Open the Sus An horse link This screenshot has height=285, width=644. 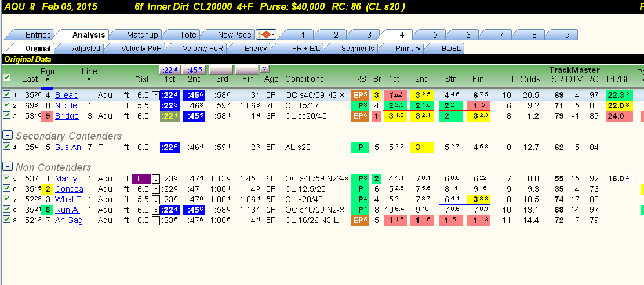(68, 147)
